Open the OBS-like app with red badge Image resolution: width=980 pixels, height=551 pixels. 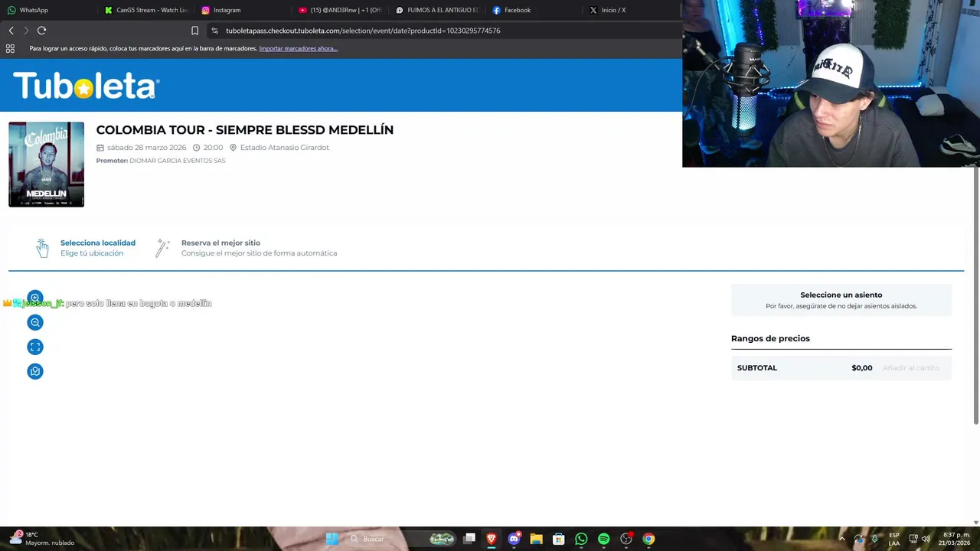[626, 539]
